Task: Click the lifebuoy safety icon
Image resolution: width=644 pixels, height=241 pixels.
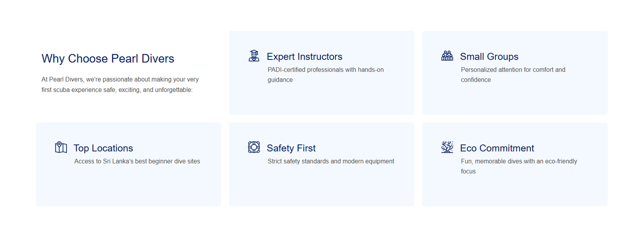Action: (x=254, y=147)
